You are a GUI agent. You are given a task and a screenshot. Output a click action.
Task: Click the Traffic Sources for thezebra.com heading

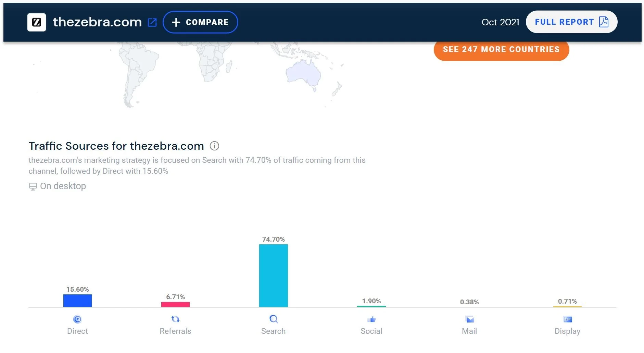(116, 146)
